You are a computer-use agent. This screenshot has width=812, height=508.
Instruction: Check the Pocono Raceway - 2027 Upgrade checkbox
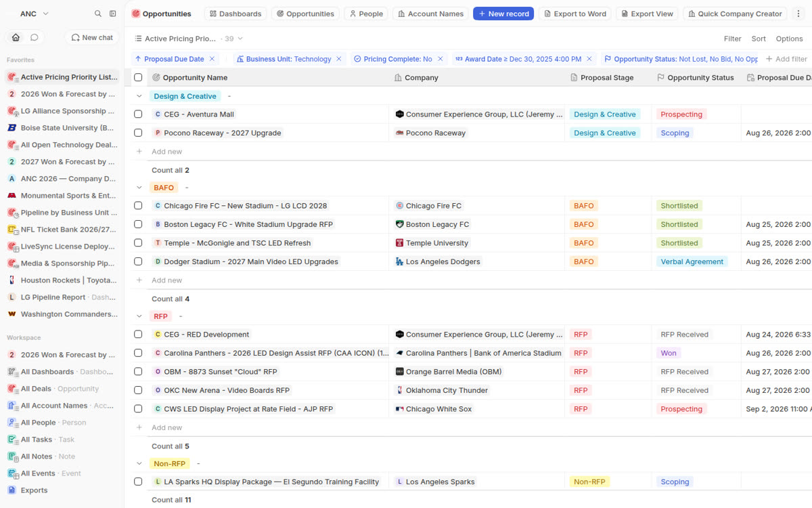(x=138, y=133)
